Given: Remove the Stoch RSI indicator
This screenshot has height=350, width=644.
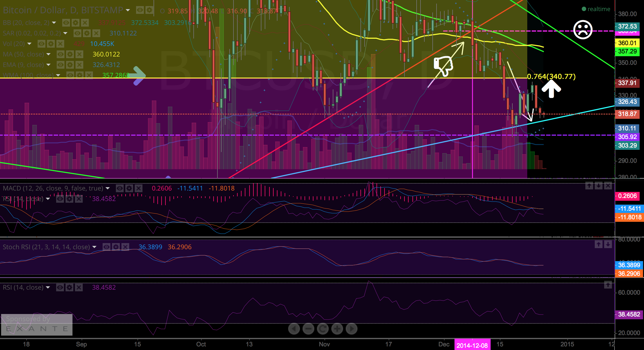Looking at the screenshot, I should (x=125, y=247).
